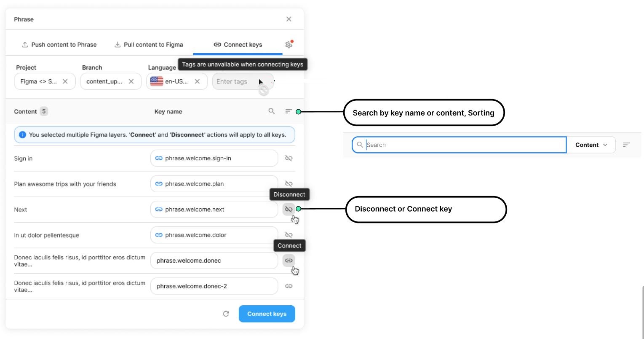The image size is (644, 339).
Task: Click the refresh icon beside Connect keys
Action: pyautogui.click(x=226, y=314)
